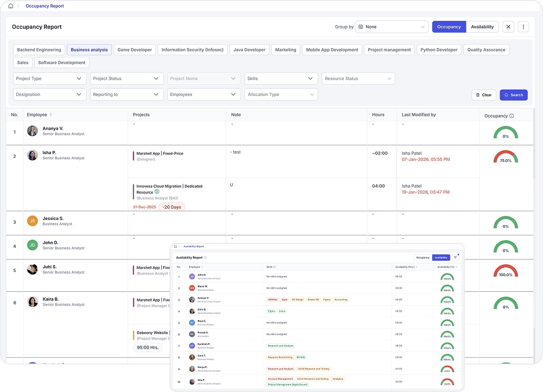
Task: Open the Reporting to dropdown
Action: click(127, 94)
